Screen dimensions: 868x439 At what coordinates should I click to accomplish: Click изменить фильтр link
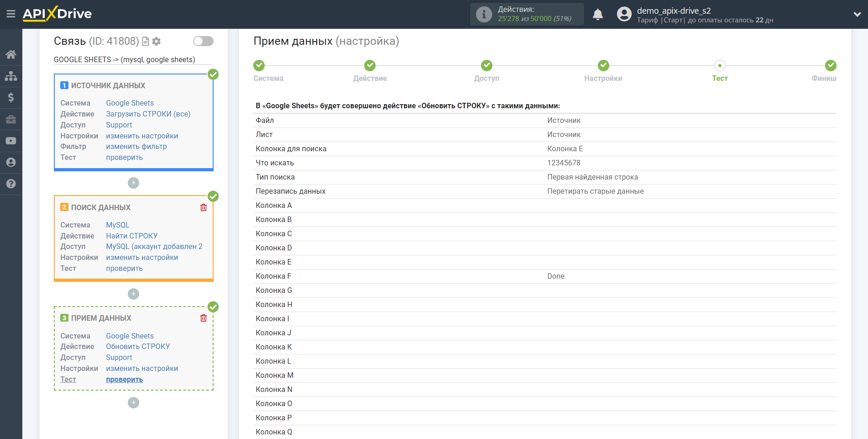point(136,146)
